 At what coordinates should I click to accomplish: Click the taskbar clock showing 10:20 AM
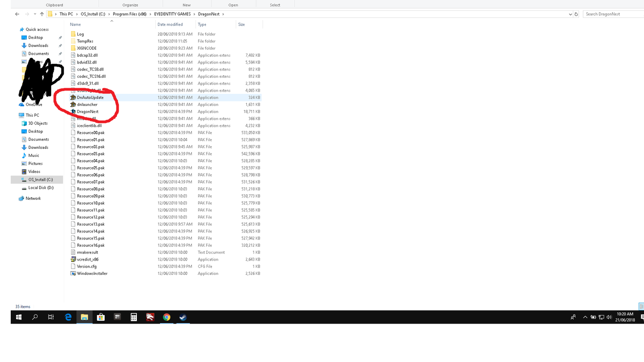pyautogui.click(x=625, y=317)
